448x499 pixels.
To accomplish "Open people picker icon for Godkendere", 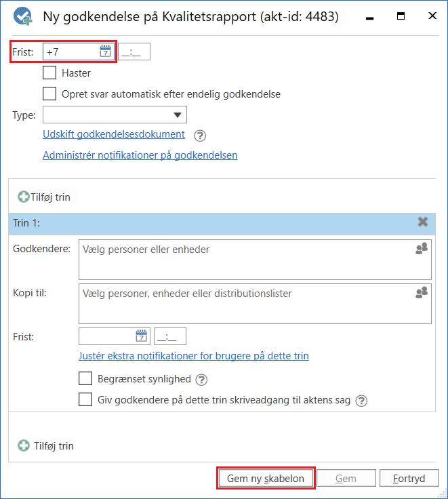I will 422,249.
